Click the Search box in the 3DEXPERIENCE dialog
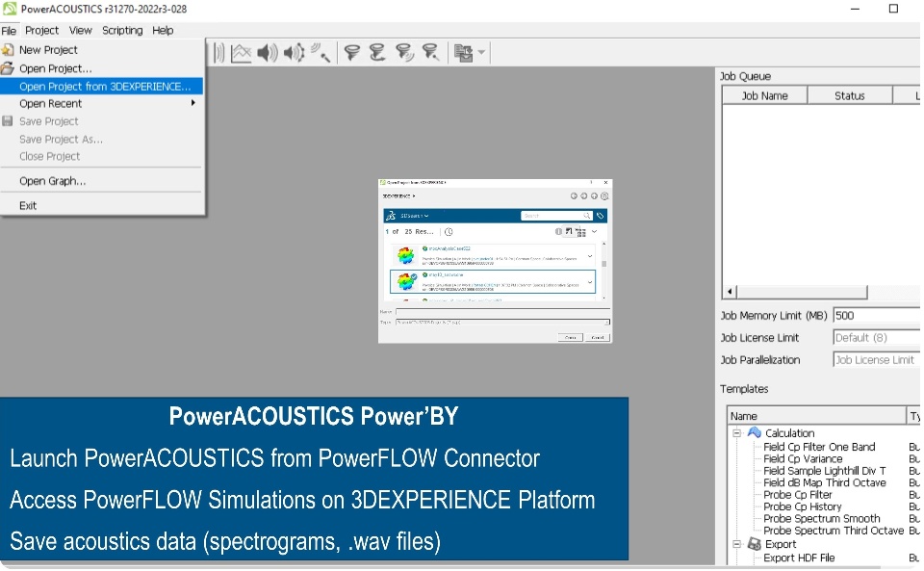The image size is (924, 571). (556, 216)
